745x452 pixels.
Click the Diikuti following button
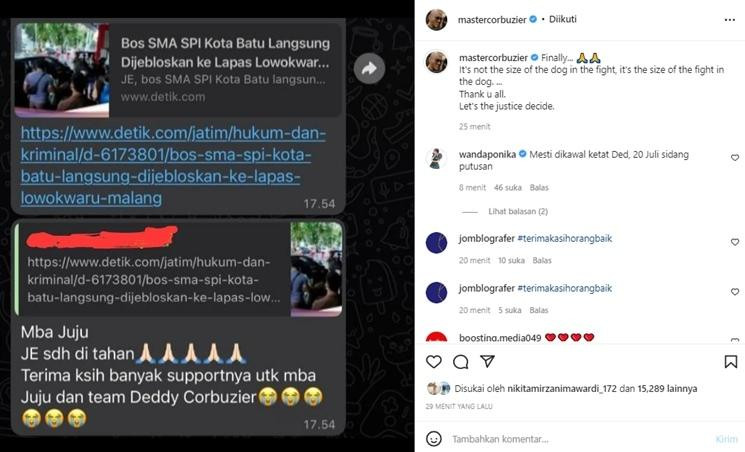tap(563, 19)
